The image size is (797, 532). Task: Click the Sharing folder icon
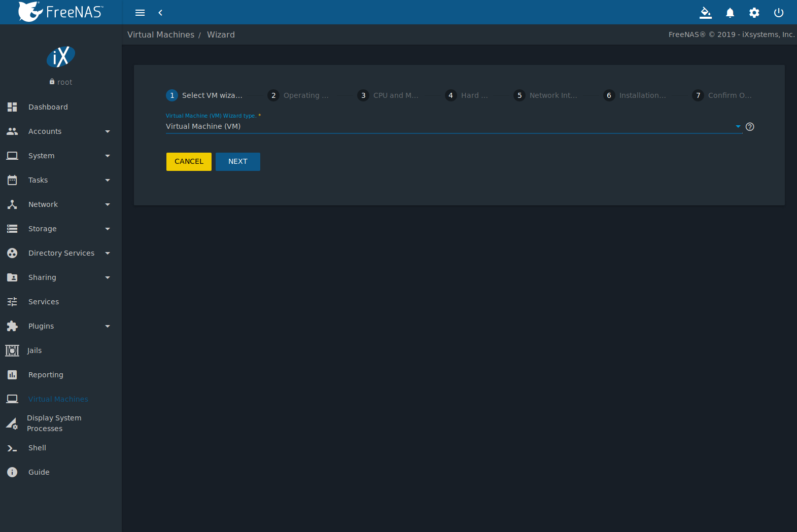[12, 277]
